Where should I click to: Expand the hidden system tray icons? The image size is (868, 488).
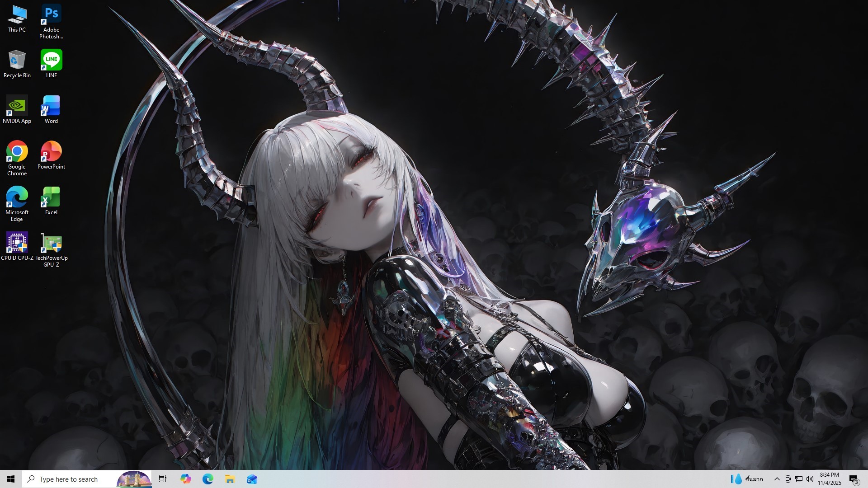[x=777, y=479]
